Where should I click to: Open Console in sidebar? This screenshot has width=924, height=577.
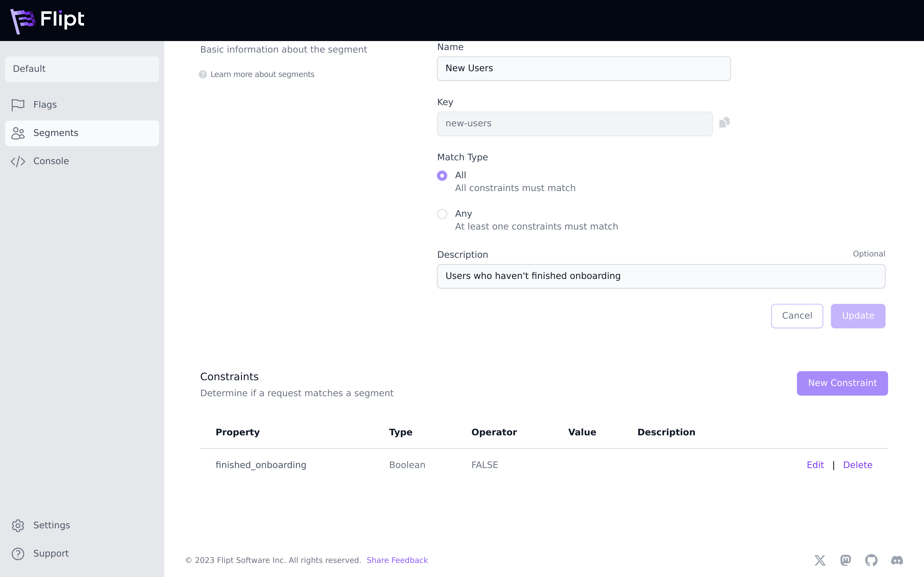(x=51, y=161)
